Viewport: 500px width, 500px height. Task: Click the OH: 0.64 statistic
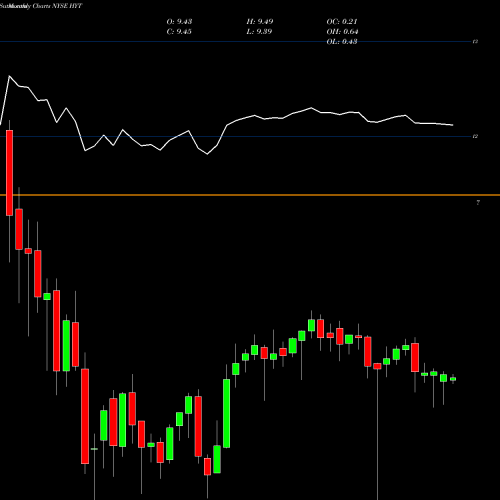point(342,32)
